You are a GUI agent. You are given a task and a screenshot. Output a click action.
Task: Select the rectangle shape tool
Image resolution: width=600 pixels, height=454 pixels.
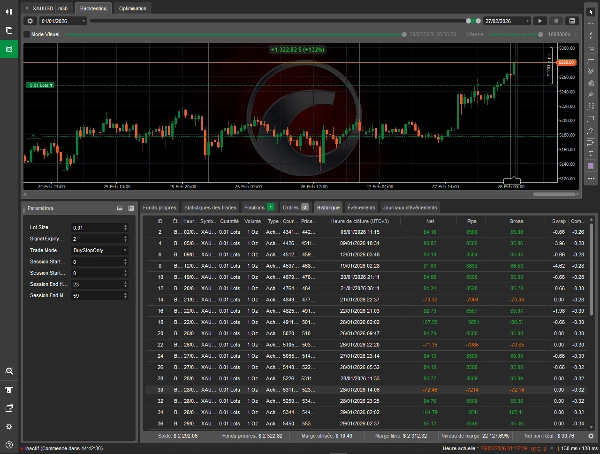[x=590, y=119]
